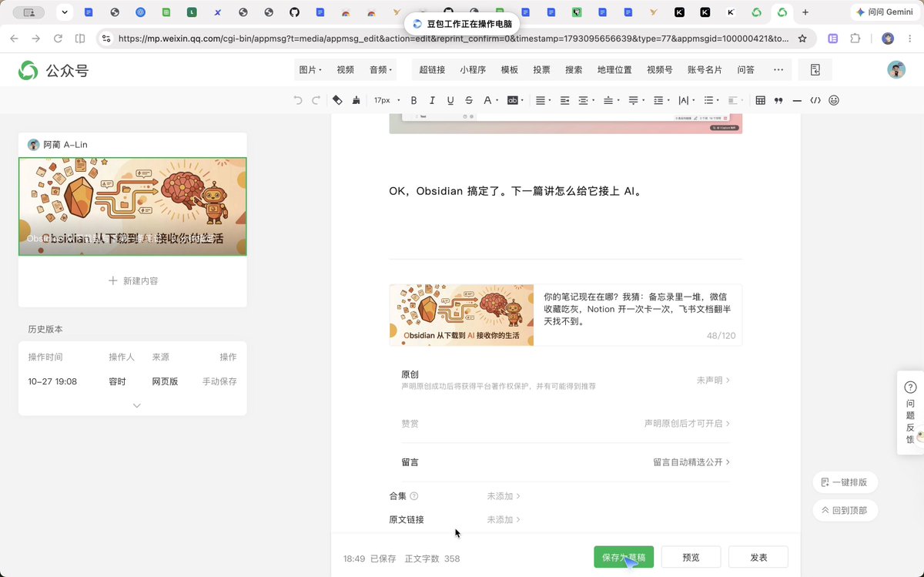This screenshot has width=924, height=577.
Task: Open the 问题反馈 help panel
Action: pyautogui.click(x=910, y=412)
